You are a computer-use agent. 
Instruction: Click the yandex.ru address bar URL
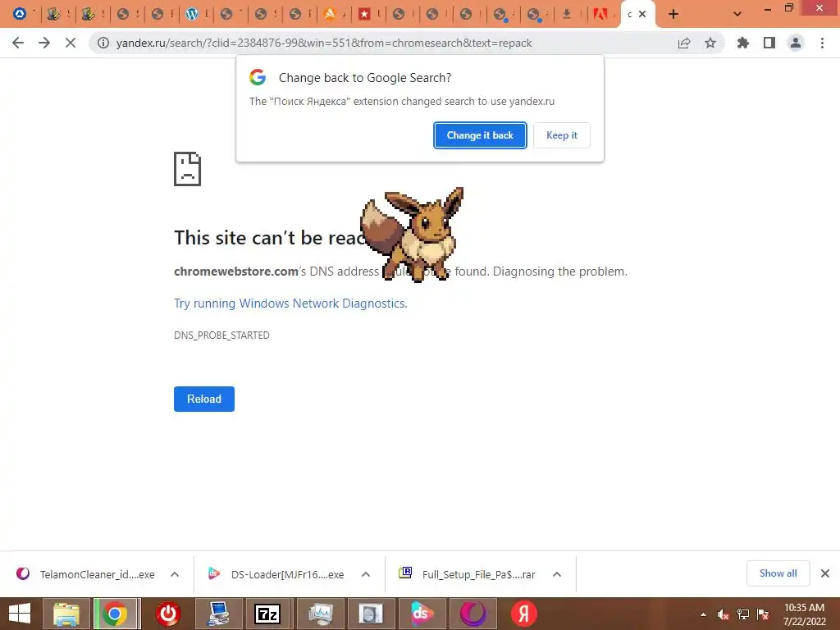click(323, 43)
